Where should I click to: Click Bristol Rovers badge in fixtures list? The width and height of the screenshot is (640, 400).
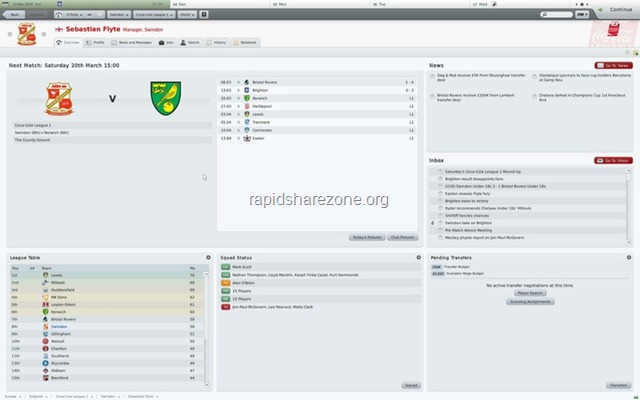click(247, 82)
